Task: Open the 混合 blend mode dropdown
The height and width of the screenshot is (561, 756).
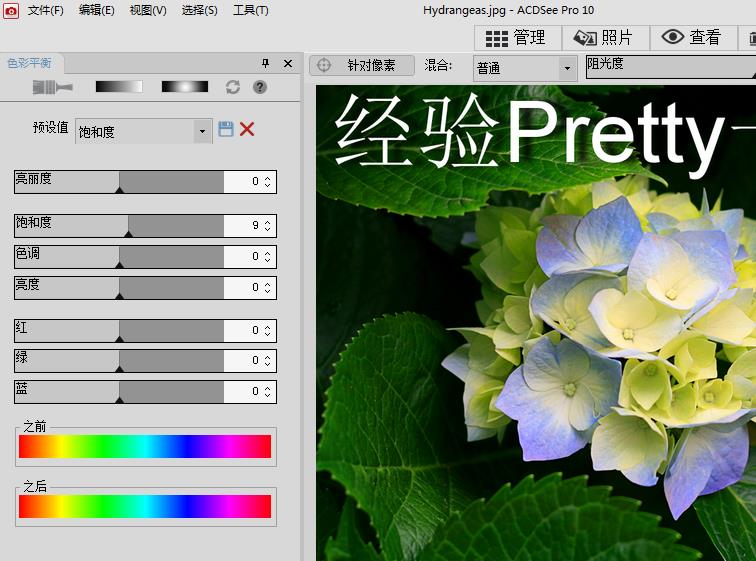Action: 525,68
